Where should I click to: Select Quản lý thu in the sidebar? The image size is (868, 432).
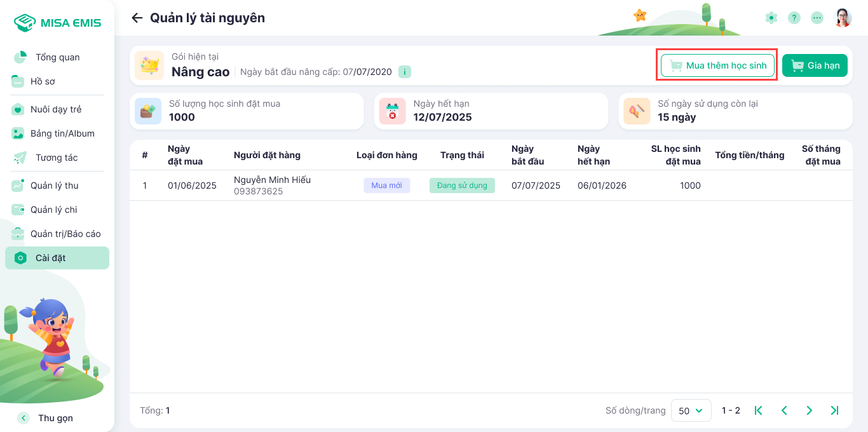[54, 186]
